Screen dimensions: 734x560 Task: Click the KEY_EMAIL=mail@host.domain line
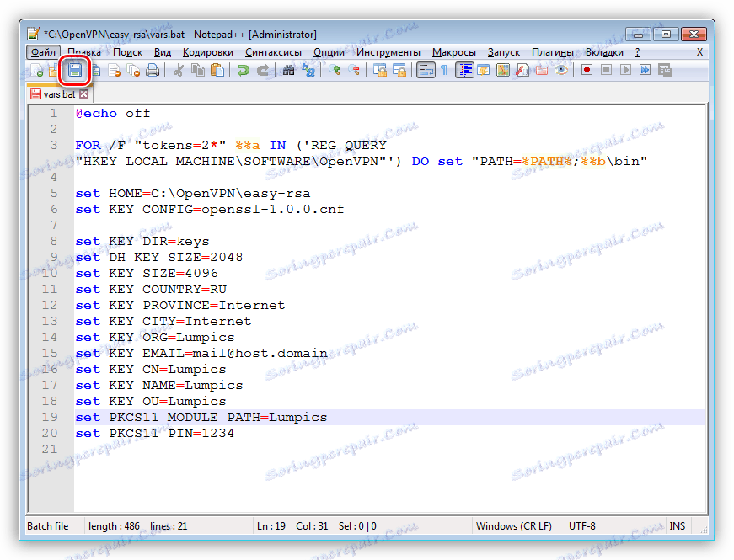click(x=201, y=353)
